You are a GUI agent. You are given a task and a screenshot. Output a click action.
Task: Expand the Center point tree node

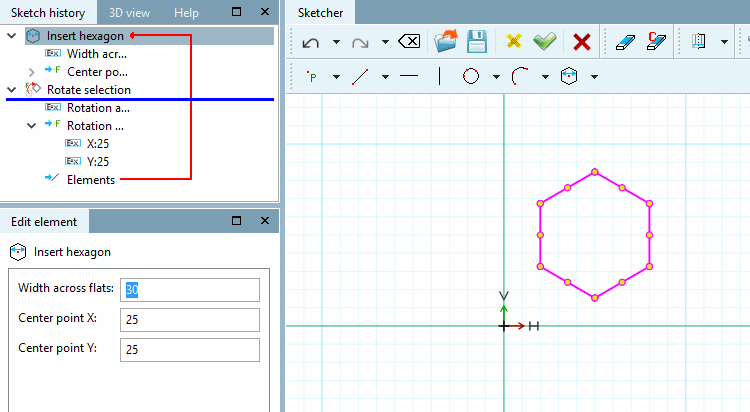[32, 72]
